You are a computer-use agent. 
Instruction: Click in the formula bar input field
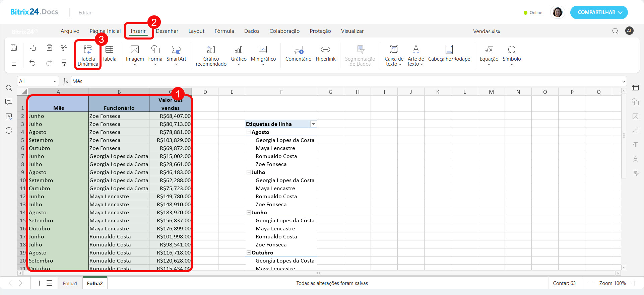coord(345,81)
